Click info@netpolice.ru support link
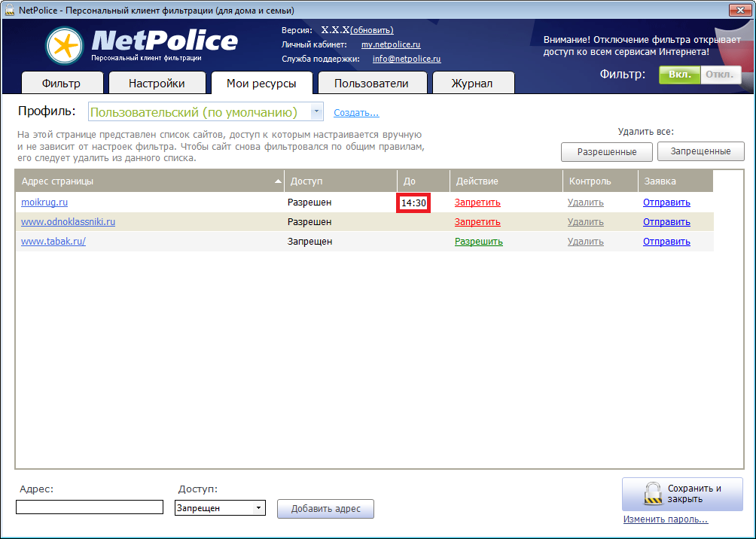This screenshot has width=756, height=539. point(407,59)
